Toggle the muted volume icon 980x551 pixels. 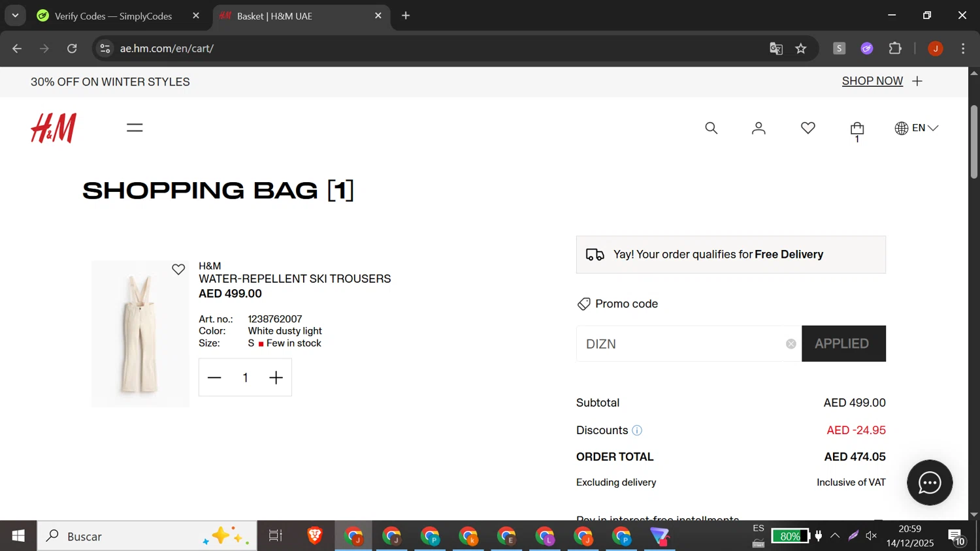(872, 536)
